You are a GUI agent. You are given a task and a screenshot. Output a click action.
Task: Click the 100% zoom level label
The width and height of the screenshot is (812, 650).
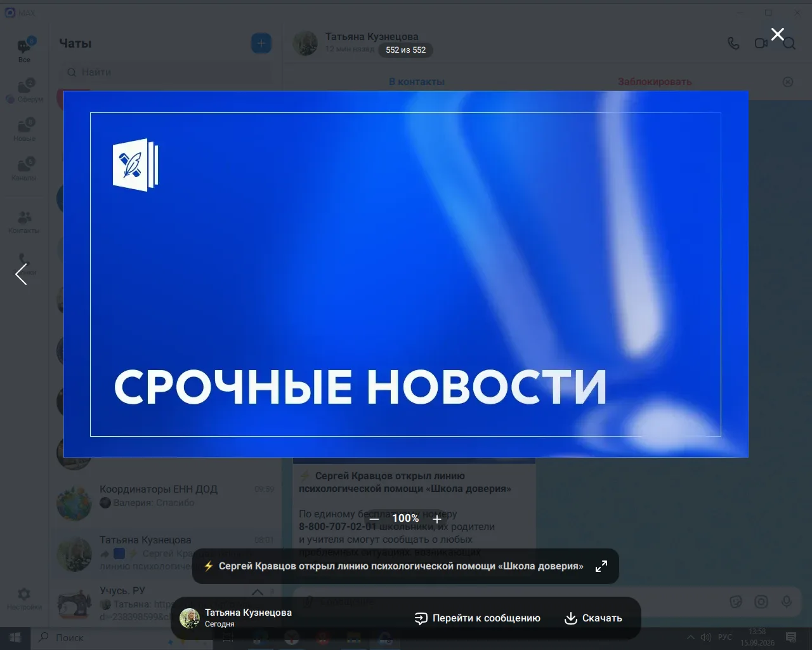[x=405, y=519]
